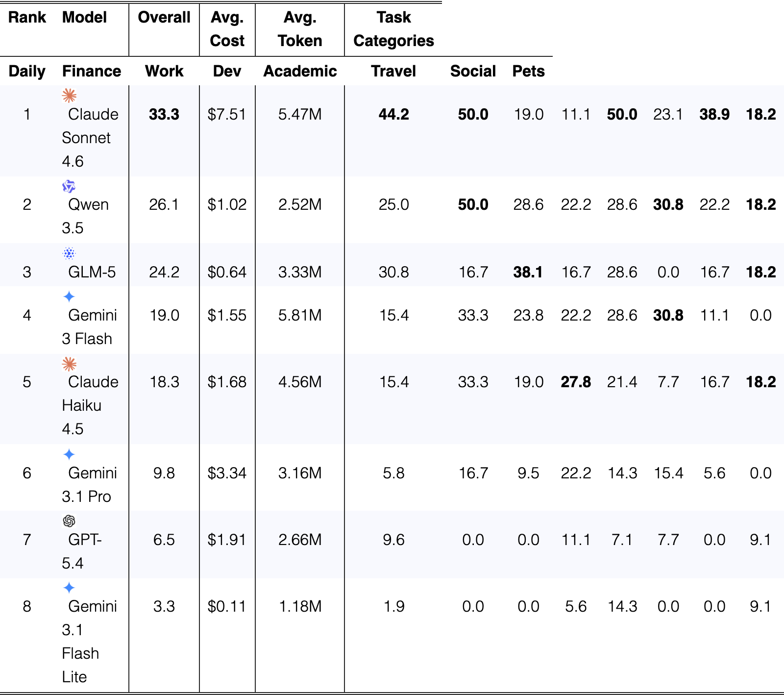The image size is (784, 695).
Task: Click the Academic subheader
Action: 300,71
